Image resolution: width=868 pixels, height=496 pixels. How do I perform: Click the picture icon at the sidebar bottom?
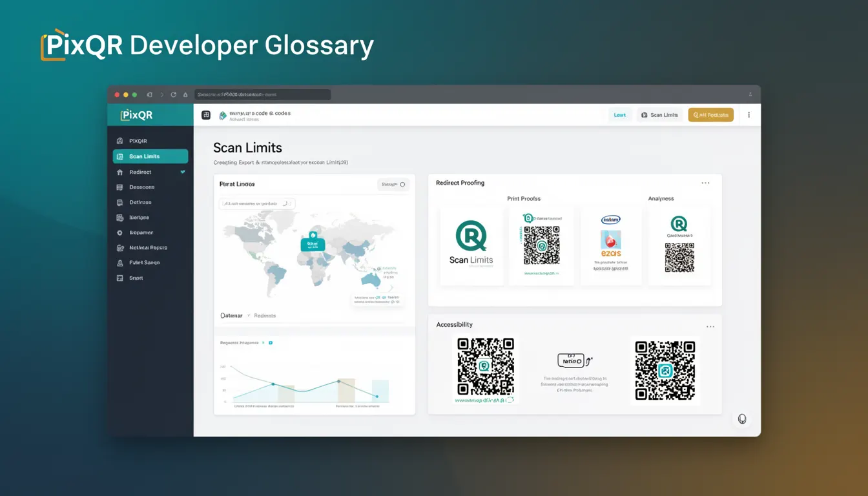tap(119, 278)
